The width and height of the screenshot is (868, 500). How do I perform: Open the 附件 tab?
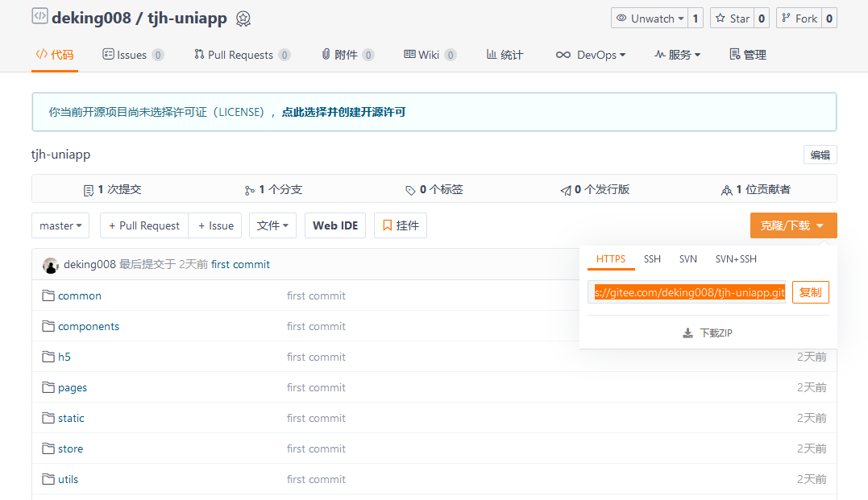coord(347,55)
